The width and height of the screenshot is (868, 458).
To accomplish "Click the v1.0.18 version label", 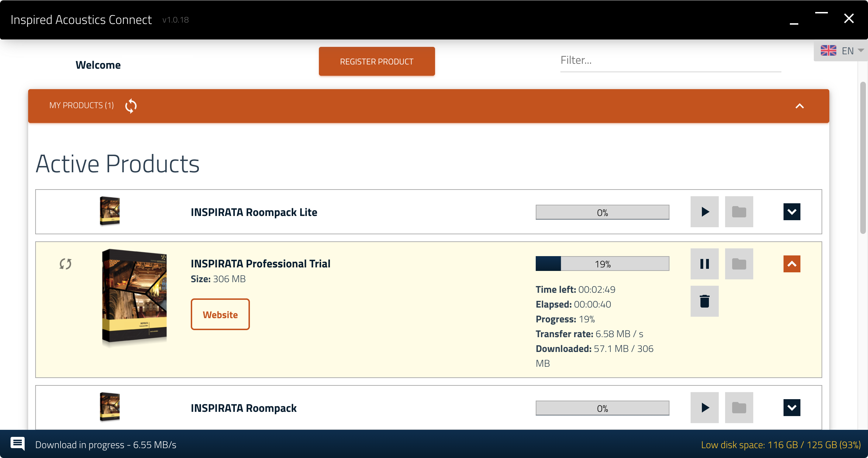I will pos(176,20).
